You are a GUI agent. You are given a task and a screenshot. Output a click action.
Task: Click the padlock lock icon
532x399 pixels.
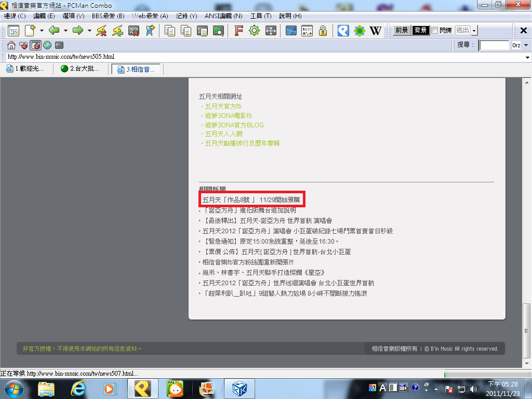coord(323,31)
